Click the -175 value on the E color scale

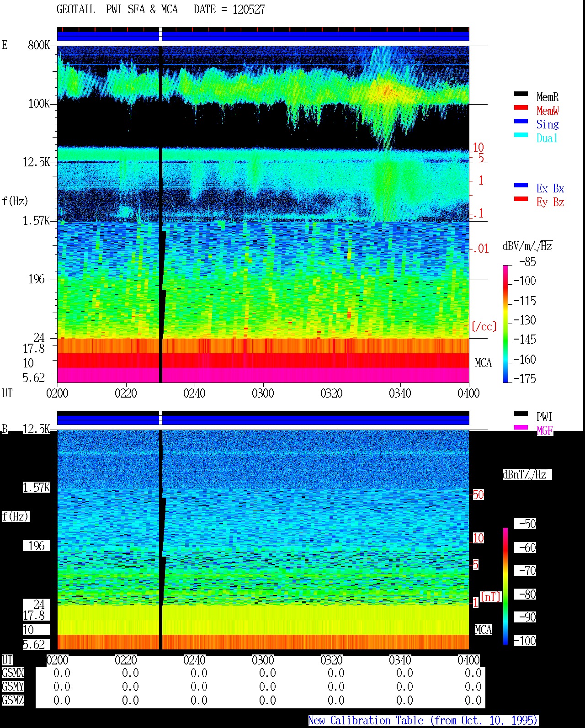(x=525, y=378)
